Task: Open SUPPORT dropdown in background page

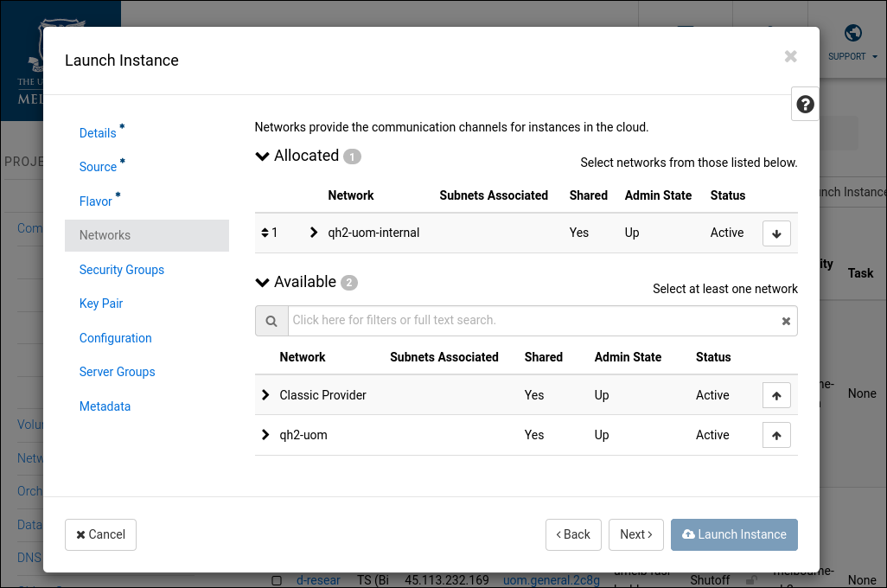Action: pos(852,56)
